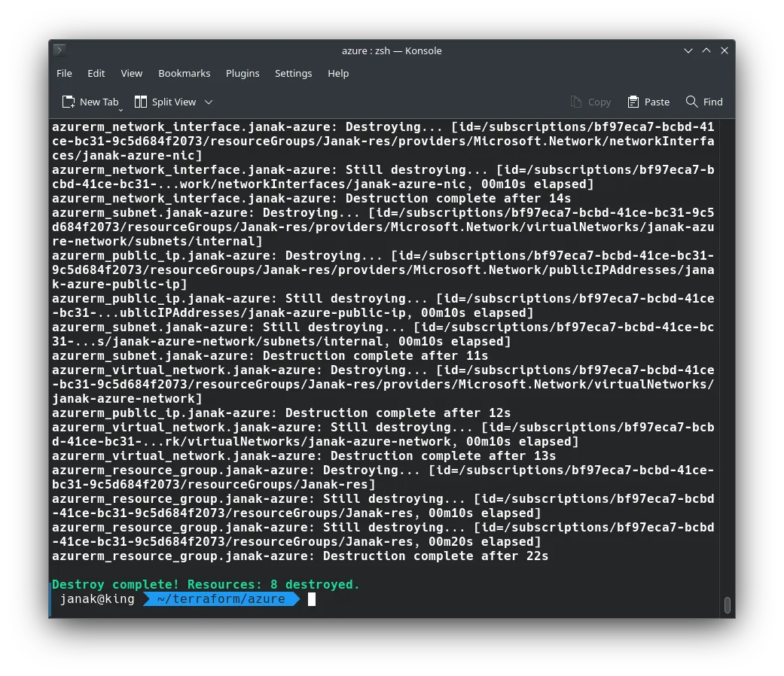Click the New Tab toolbar icon
The image size is (784, 676).
(x=69, y=102)
